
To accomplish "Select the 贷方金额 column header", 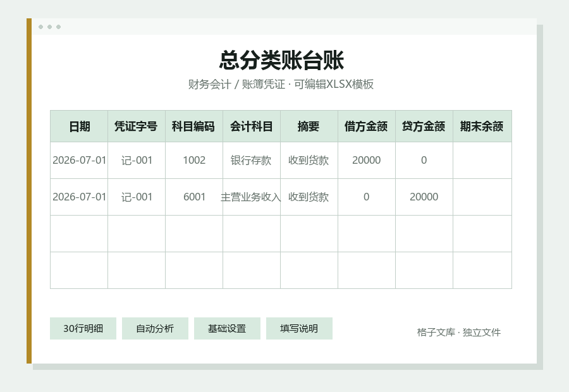I will coord(424,126).
